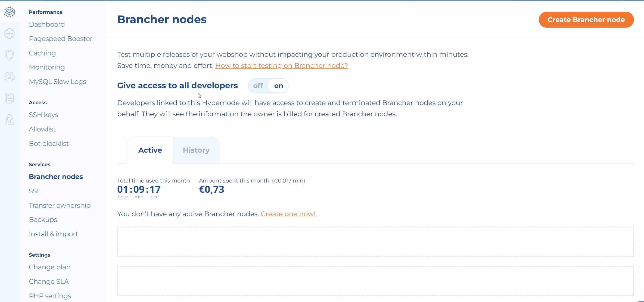Open MySQL Slow Logs item
The width and height of the screenshot is (644, 302).
pyautogui.click(x=58, y=82)
